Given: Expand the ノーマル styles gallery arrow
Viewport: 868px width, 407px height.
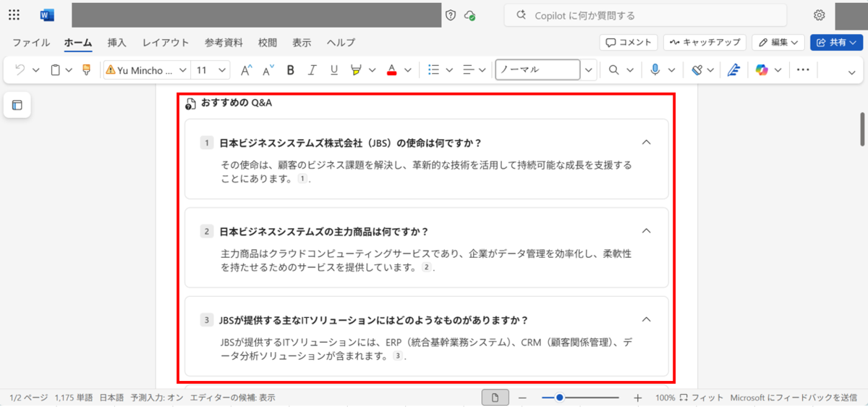Looking at the screenshot, I should tap(589, 70).
